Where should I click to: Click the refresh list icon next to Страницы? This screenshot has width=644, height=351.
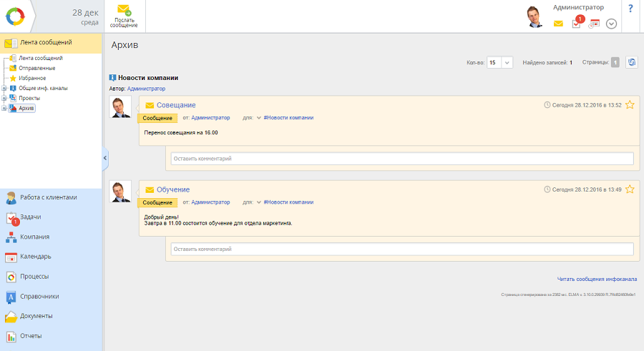point(631,62)
